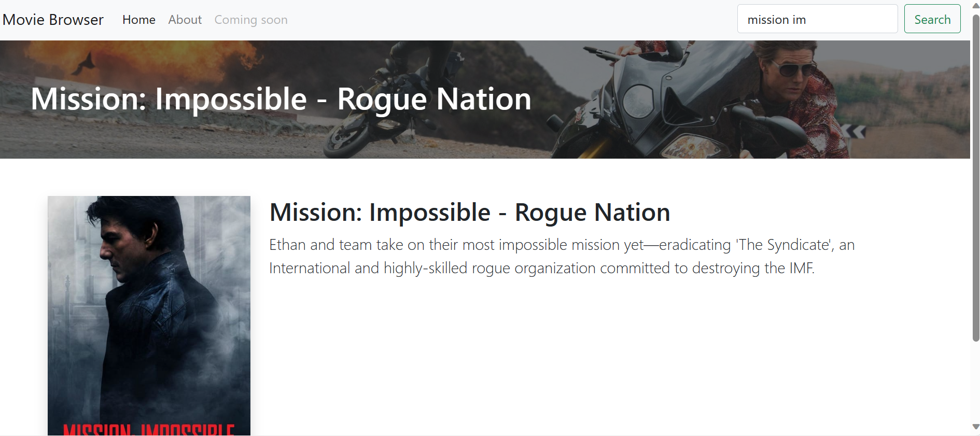Click the vertical scrollbar thumb
Viewport: 980px width, 436px height.
[x=975, y=178]
